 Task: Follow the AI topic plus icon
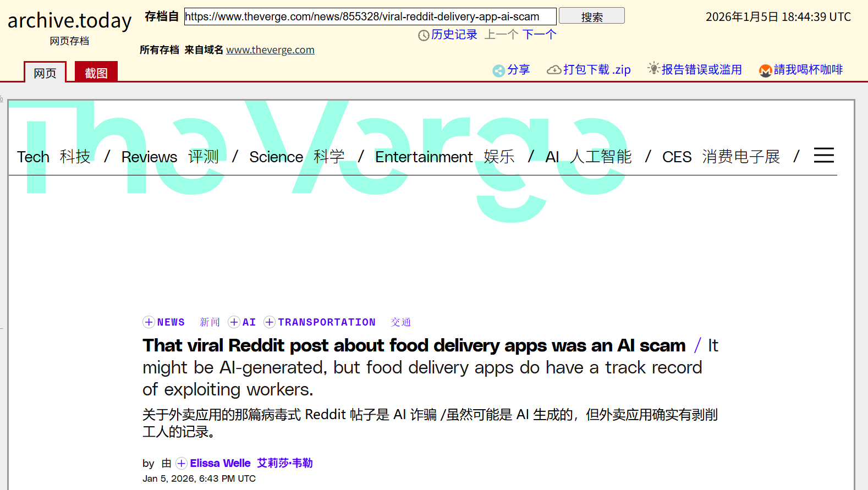(234, 322)
